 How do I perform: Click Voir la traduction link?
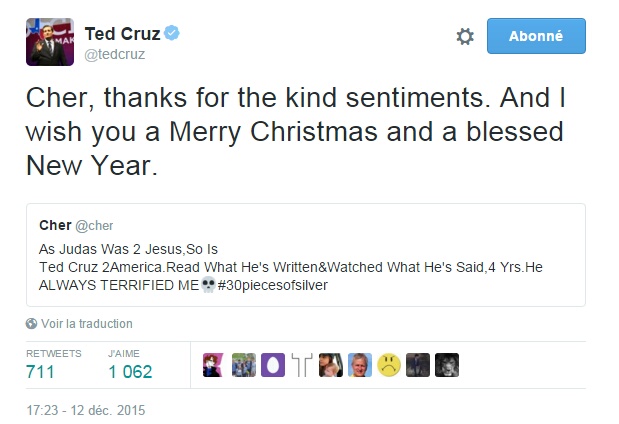pos(86,324)
